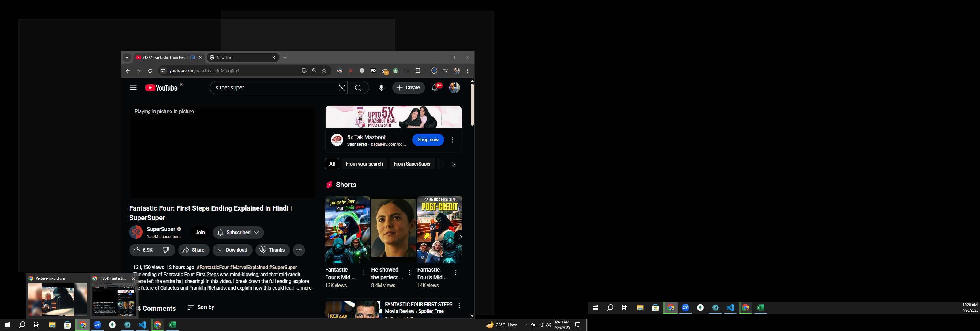The height and width of the screenshot is (331, 980).
Task: Close the Fantastic Four YouTube tab
Action: [x=200, y=58]
